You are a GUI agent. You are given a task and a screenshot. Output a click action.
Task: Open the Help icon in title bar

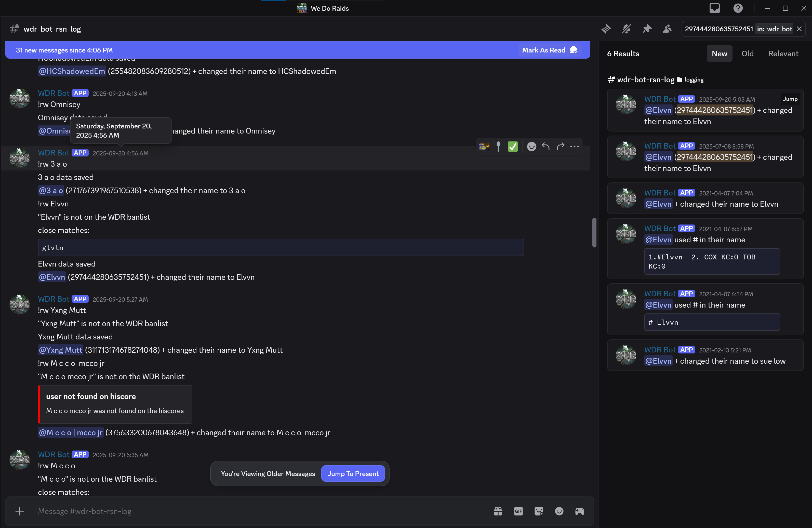[738, 8]
